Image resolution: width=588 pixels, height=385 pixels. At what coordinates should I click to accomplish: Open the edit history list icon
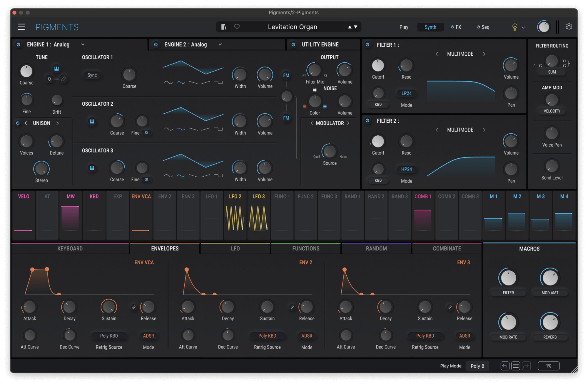[515, 366]
